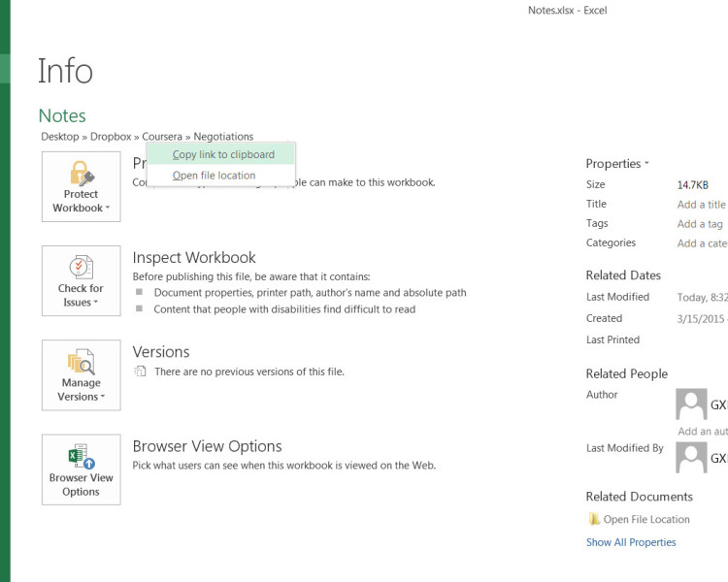Click Show All Properties link

click(631, 542)
